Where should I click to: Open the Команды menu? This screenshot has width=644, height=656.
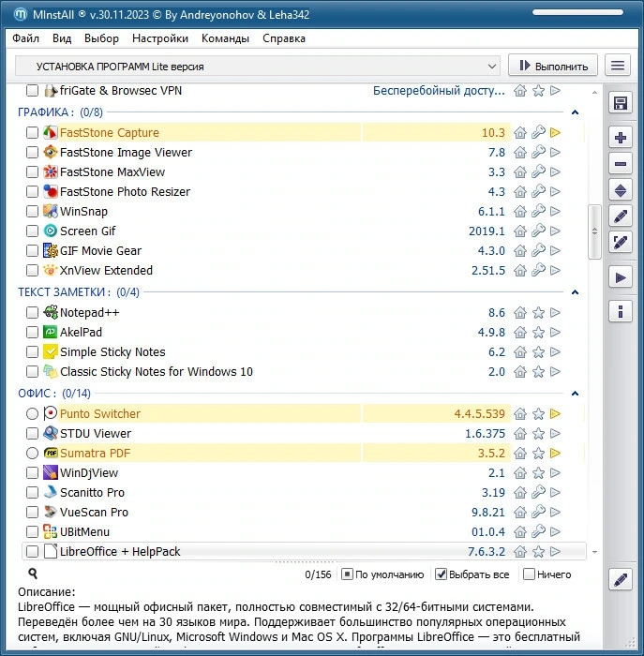click(225, 38)
